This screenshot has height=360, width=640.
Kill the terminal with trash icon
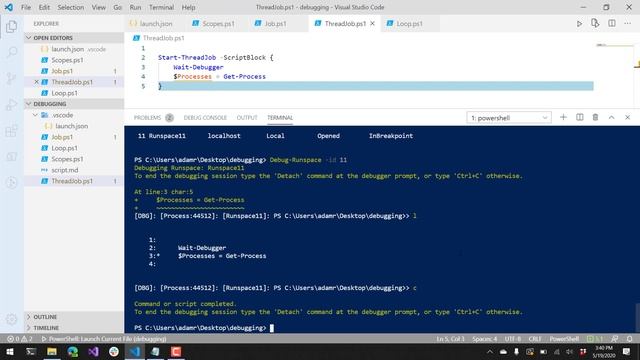pos(595,117)
